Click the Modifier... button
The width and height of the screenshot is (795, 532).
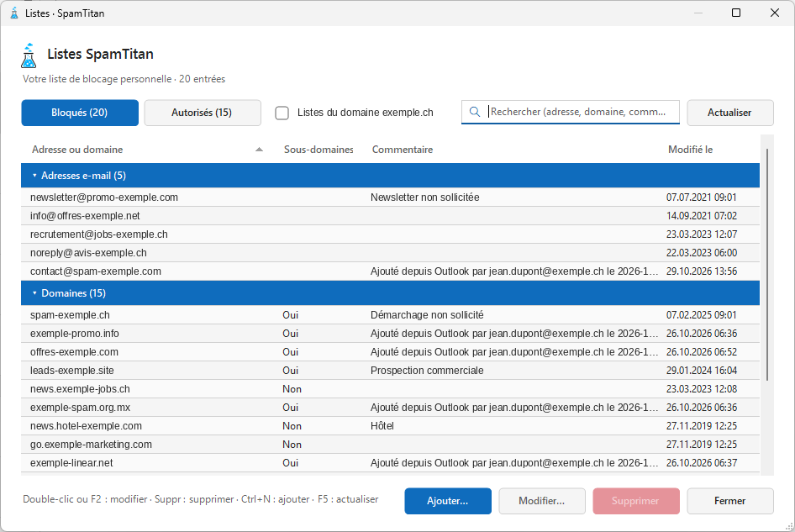click(x=542, y=501)
